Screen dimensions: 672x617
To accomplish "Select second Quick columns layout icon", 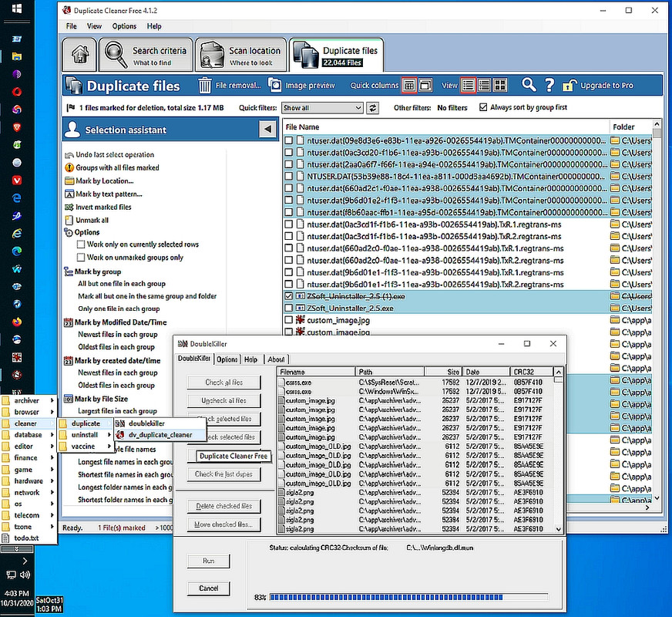I will 425,86.
